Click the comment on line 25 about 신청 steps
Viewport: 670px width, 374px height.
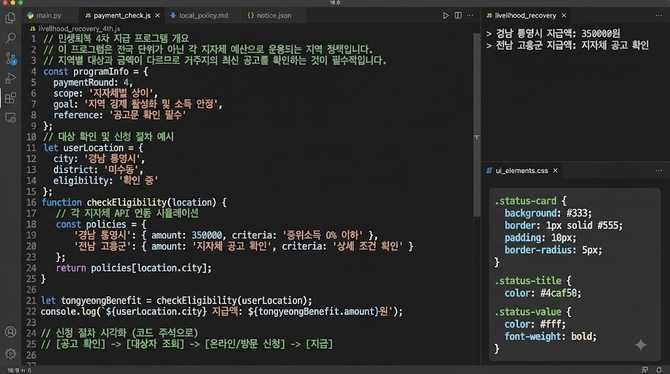[186, 344]
